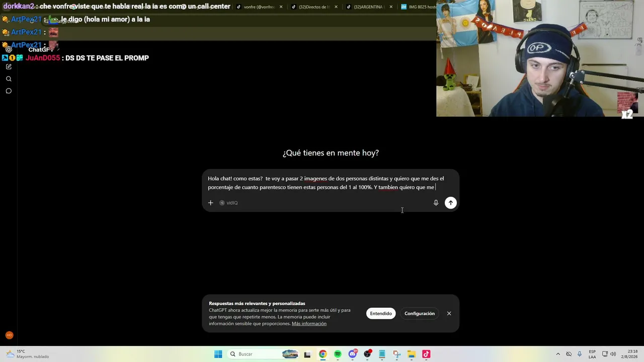644x362 pixels.
Task: Click the vidIQ extension button in prompt box
Action: tap(228, 203)
